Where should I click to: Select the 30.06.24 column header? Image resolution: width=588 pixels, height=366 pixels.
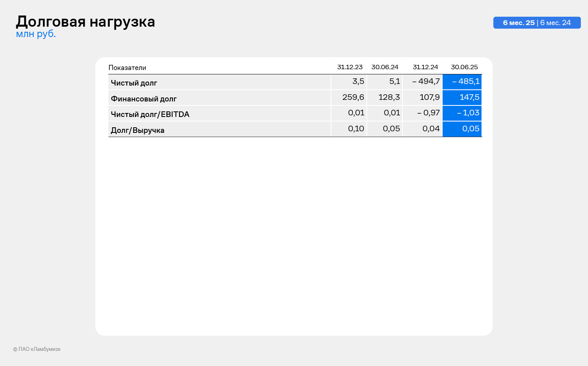[x=385, y=67]
